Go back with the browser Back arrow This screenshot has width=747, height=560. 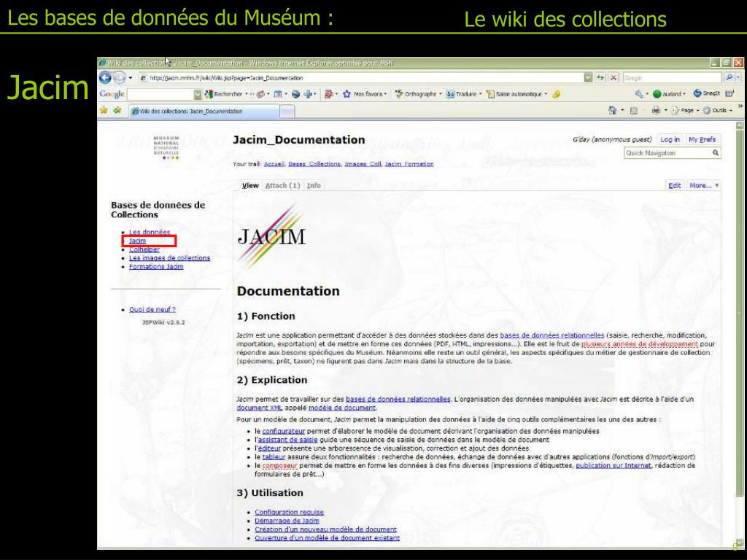point(105,77)
